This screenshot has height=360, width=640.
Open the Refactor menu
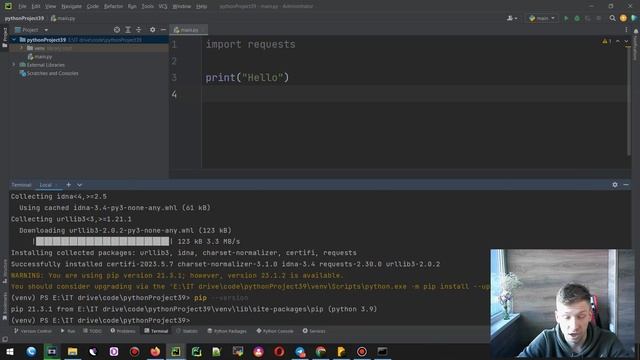pos(113,6)
